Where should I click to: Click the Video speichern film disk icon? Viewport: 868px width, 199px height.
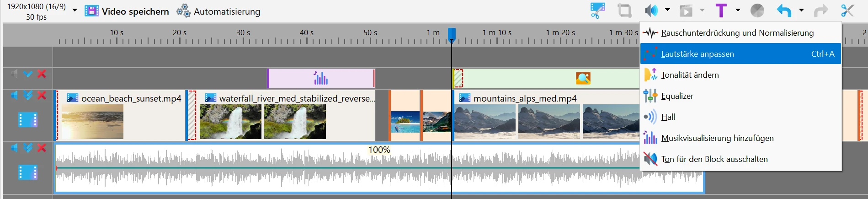pos(91,11)
